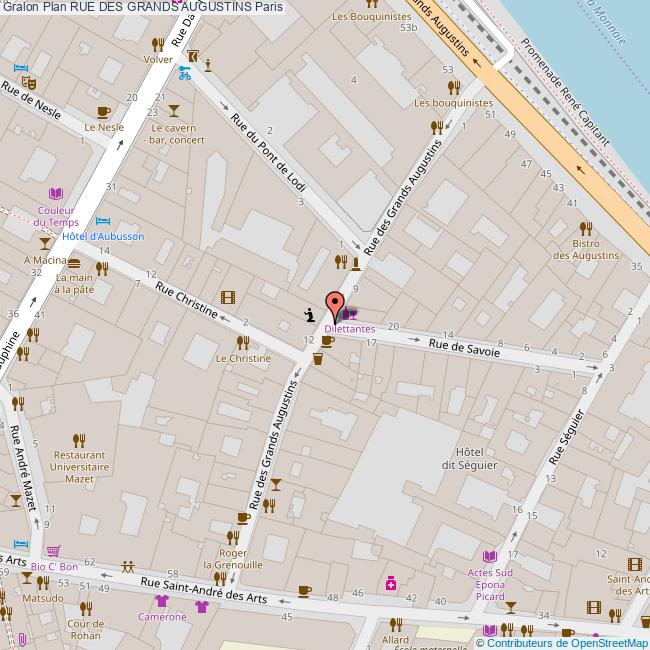The image size is (650, 650).
Task: Click the blue bicycle rental icon
Action: coord(183,73)
